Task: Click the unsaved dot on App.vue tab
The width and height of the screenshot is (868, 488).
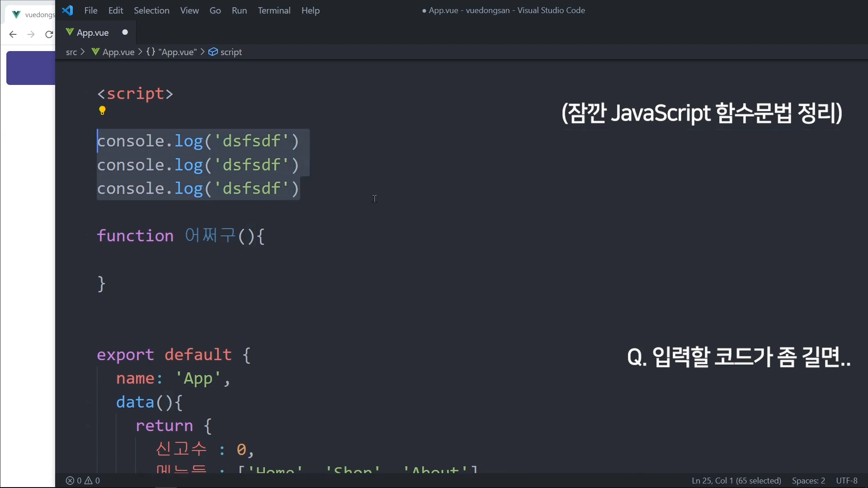Action: click(x=125, y=32)
